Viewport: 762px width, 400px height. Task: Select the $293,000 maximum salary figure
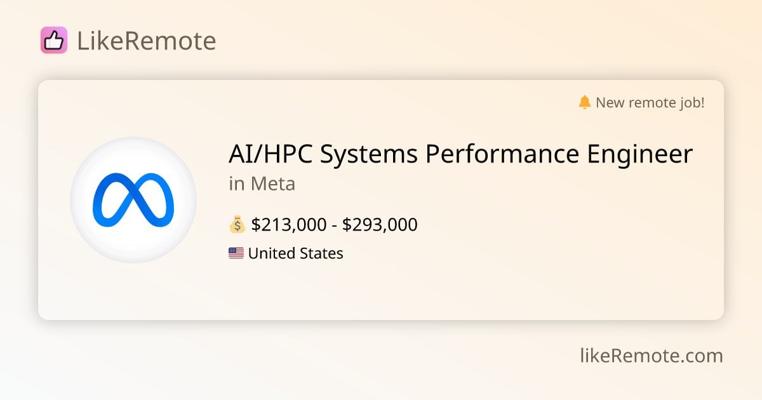coord(380,225)
